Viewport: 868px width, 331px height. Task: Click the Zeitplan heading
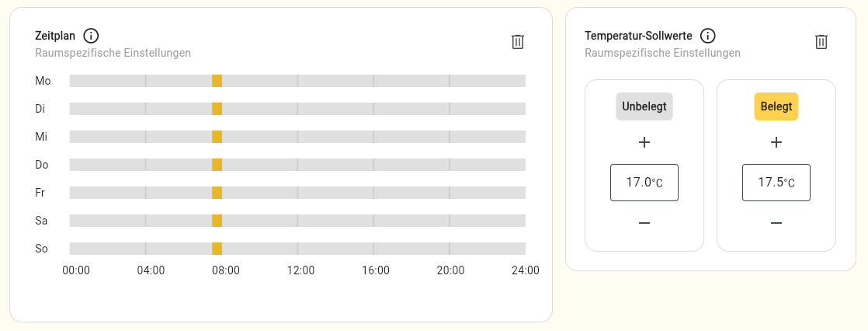click(x=55, y=36)
